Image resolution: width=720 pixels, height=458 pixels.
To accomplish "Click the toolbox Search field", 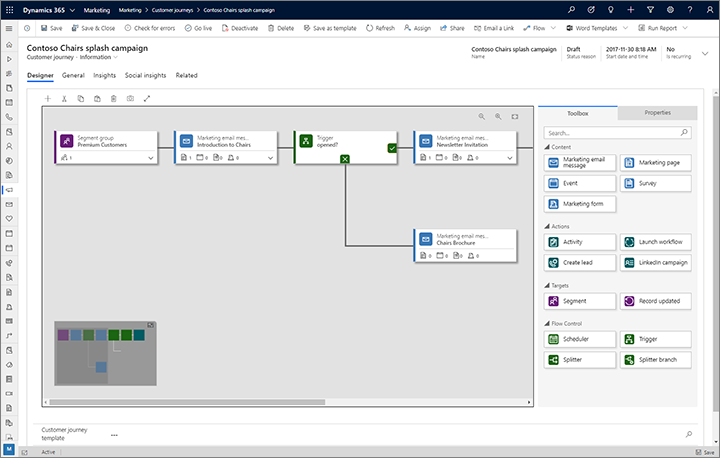I will (617, 133).
